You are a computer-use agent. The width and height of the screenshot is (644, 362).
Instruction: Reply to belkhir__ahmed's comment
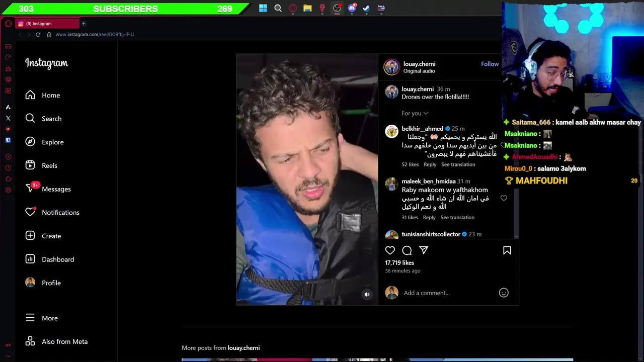pyautogui.click(x=430, y=164)
